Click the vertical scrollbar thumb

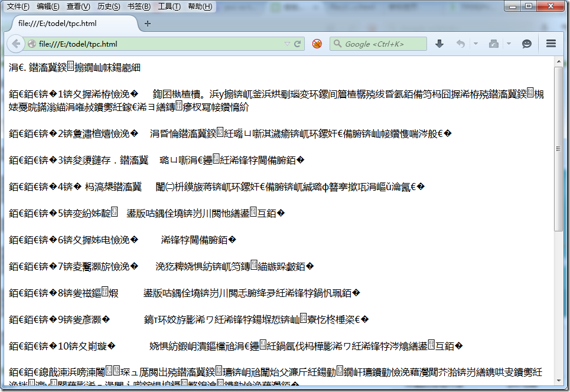tap(559, 149)
